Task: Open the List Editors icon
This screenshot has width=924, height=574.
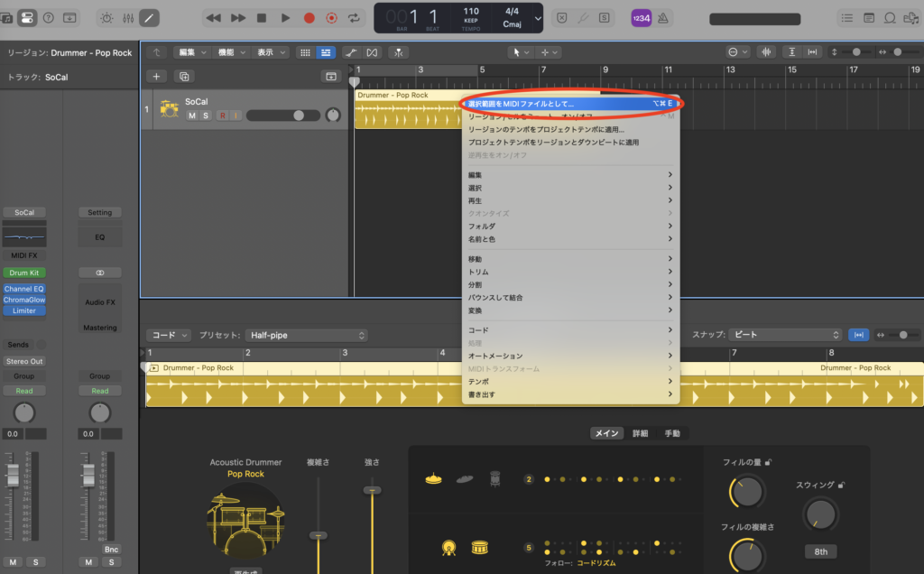Action: [846, 18]
